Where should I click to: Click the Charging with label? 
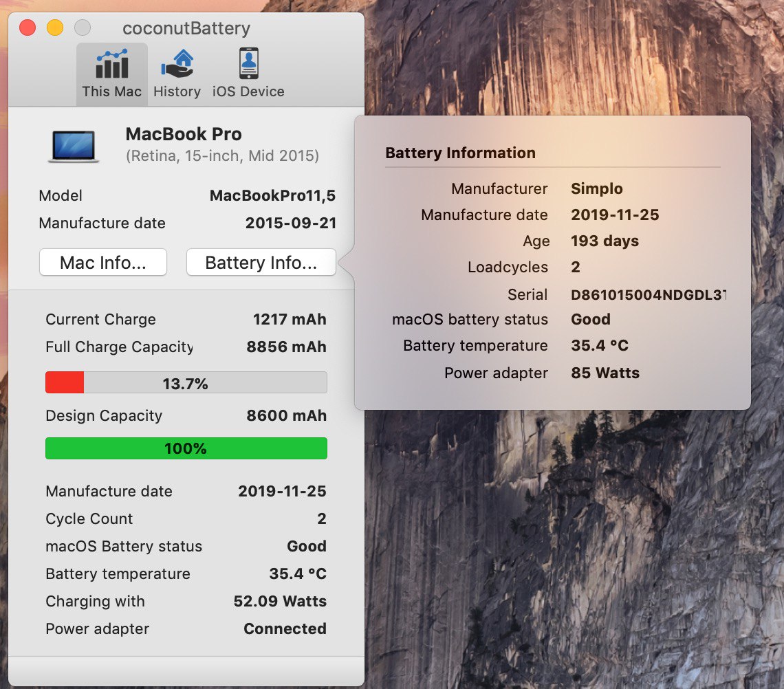(x=95, y=601)
